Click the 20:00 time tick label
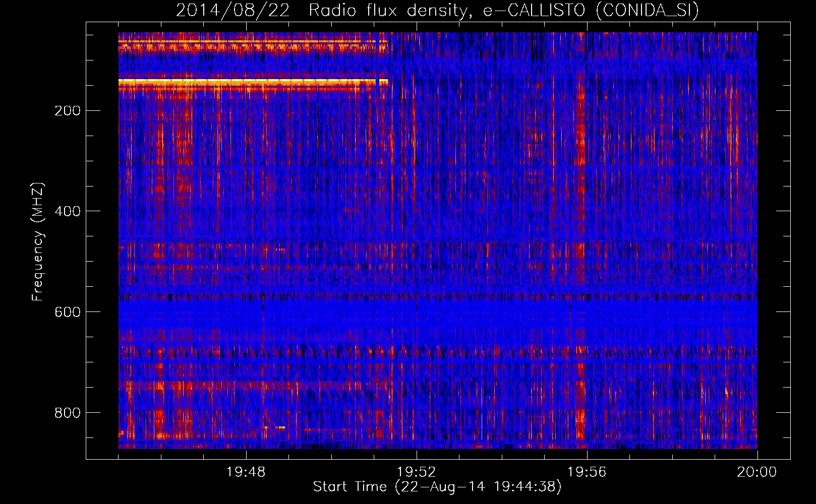 click(x=757, y=472)
